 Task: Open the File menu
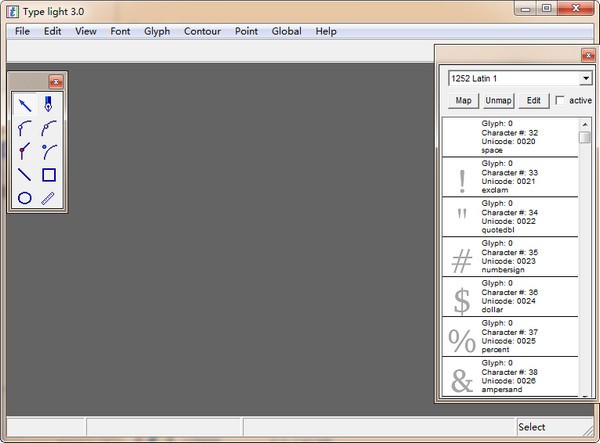pyautogui.click(x=22, y=31)
